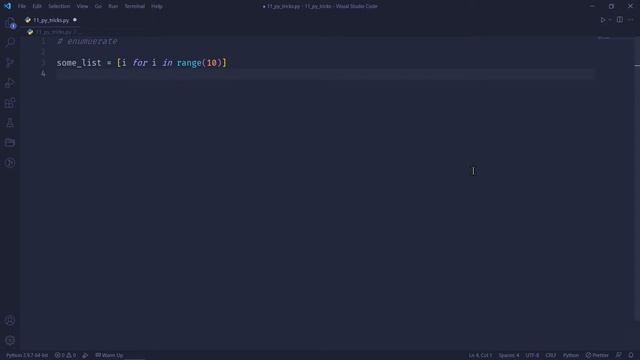Open the editor More Actions ellipsis

coord(631,20)
